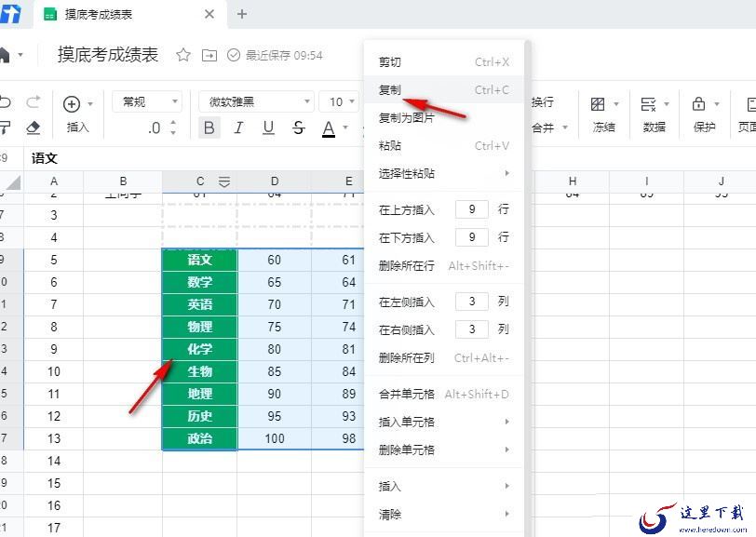The height and width of the screenshot is (537, 756).
Task: Click the 语文 cell
Action: [x=199, y=260]
